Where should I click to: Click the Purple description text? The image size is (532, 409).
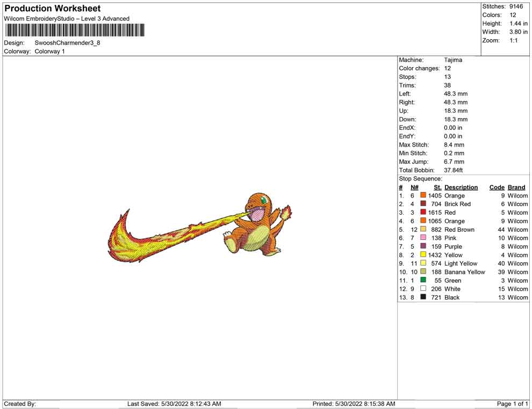click(x=454, y=246)
